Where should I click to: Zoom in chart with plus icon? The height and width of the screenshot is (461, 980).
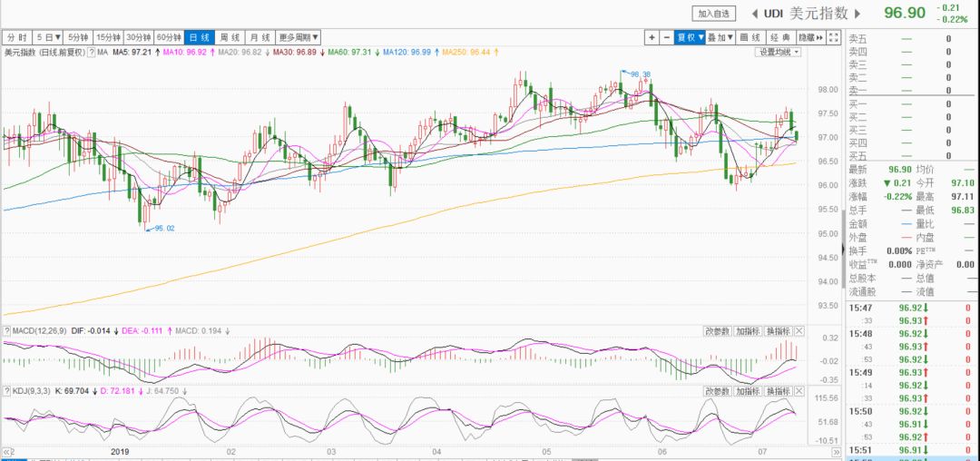click(x=652, y=37)
